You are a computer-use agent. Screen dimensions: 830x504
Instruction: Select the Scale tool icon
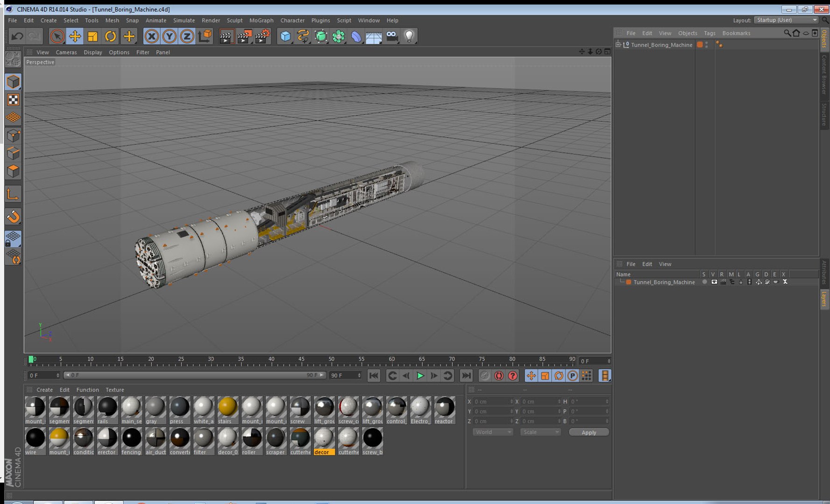(x=92, y=36)
